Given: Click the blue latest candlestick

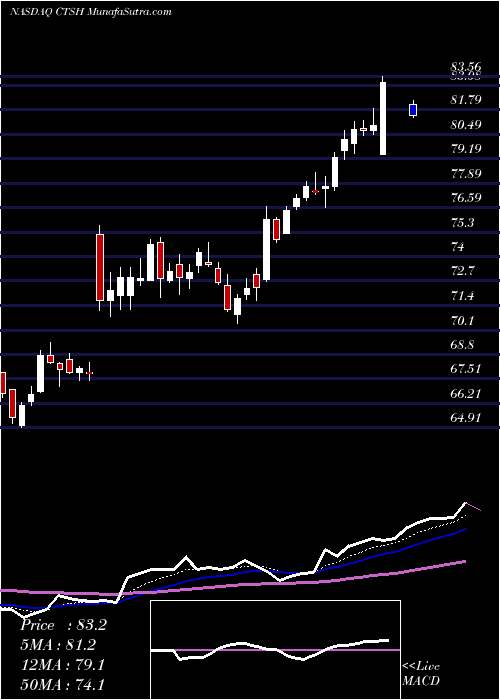Looking at the screenshot, I should click(x=413, y=109).
